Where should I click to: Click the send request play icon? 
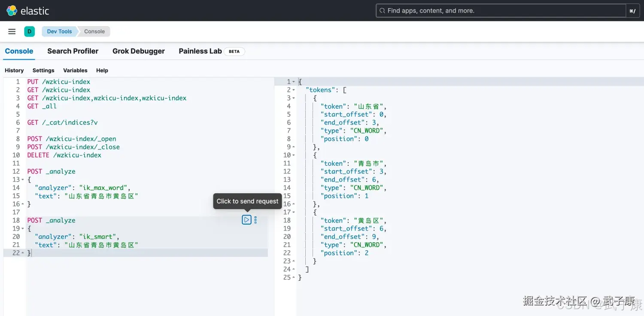click(246, 220)
